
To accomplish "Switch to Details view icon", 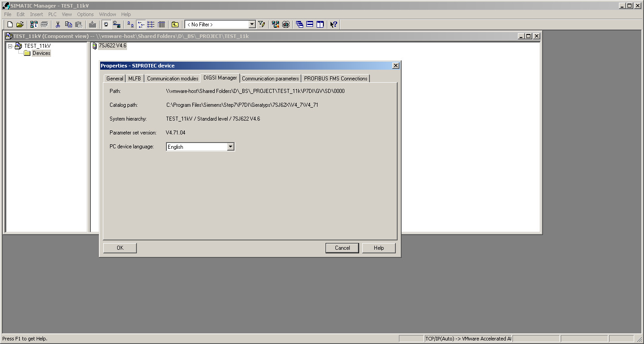I will point(161,25).
